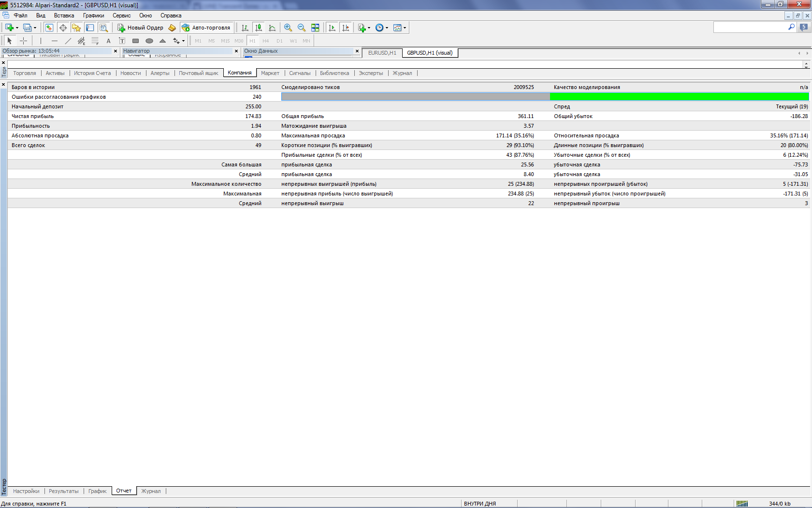Image resolution: width=812 pixels, height=508 pixels.
Task: Switch timeframe to D1
Action: 279,41
